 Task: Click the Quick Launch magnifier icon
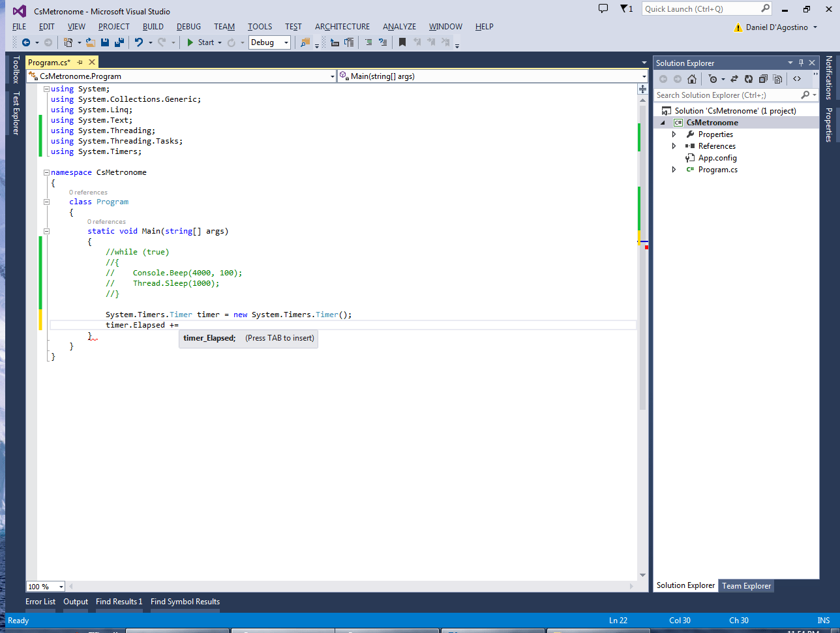coord(766,8)
